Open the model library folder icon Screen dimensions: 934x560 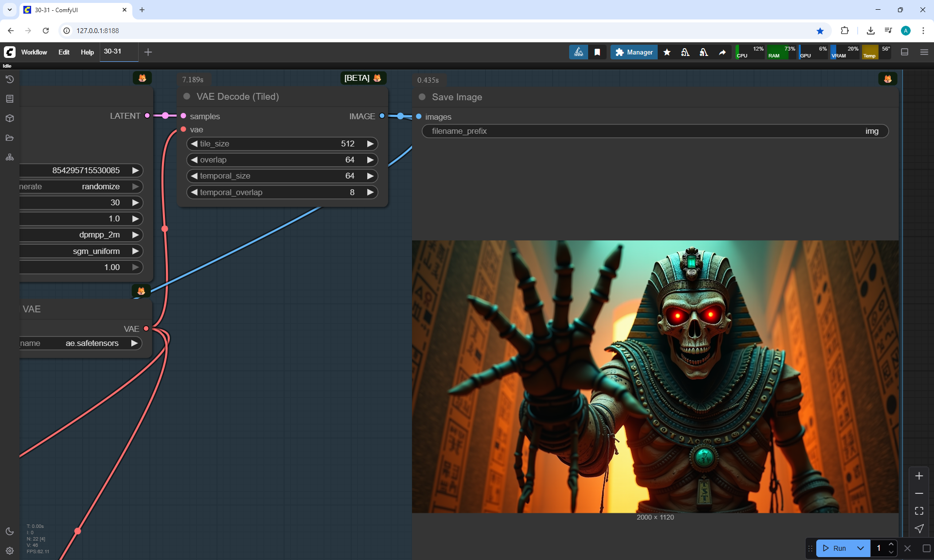(x=10, y=138)
